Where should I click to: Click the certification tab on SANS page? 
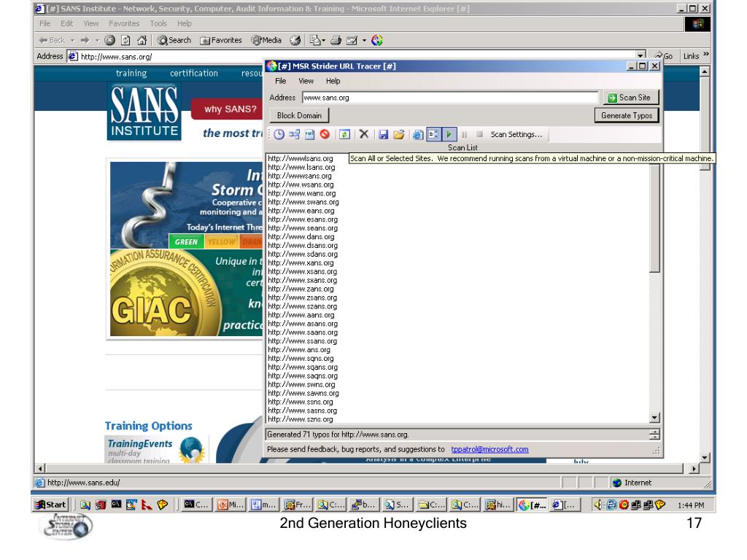tap(194, 74)
